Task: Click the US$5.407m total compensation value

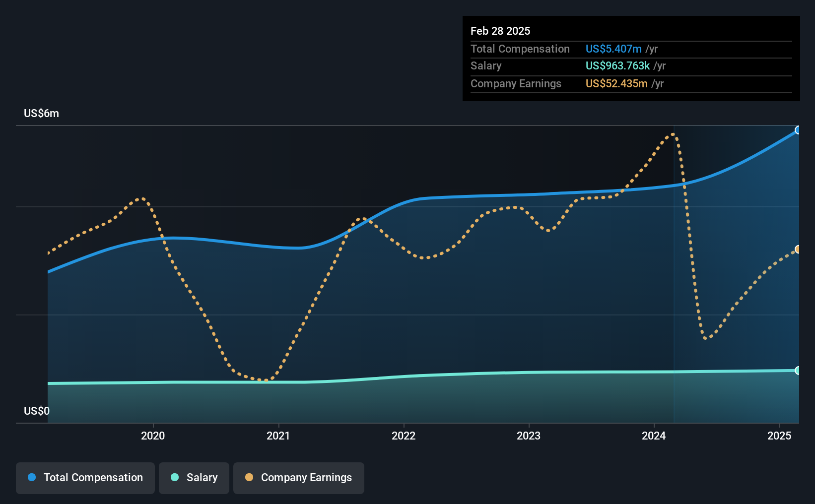Action: [613, 49]
